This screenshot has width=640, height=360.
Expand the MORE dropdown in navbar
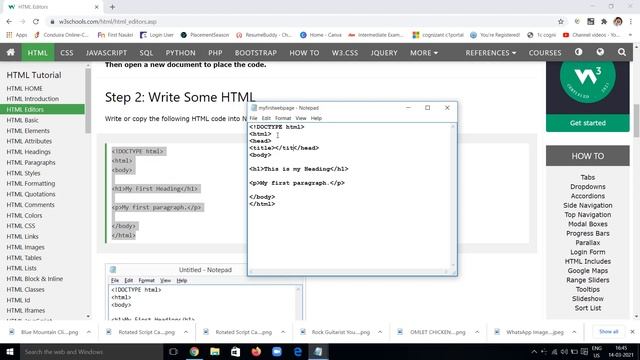tap(424, 53)
